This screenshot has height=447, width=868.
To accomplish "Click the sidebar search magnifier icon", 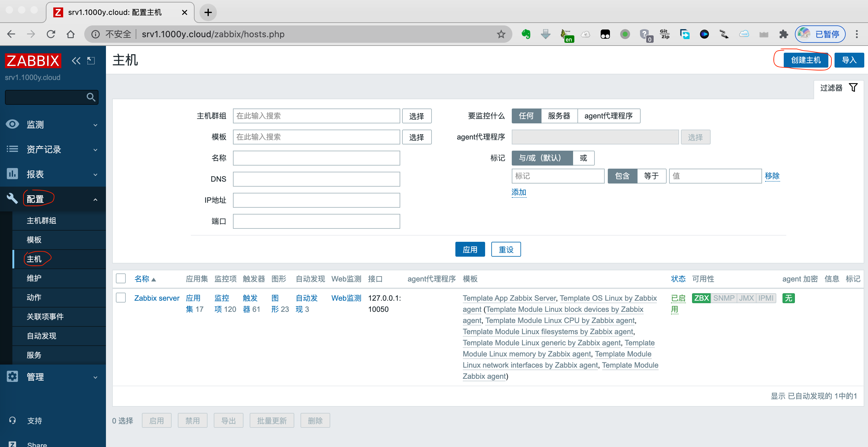I will [x=91, y=97].
